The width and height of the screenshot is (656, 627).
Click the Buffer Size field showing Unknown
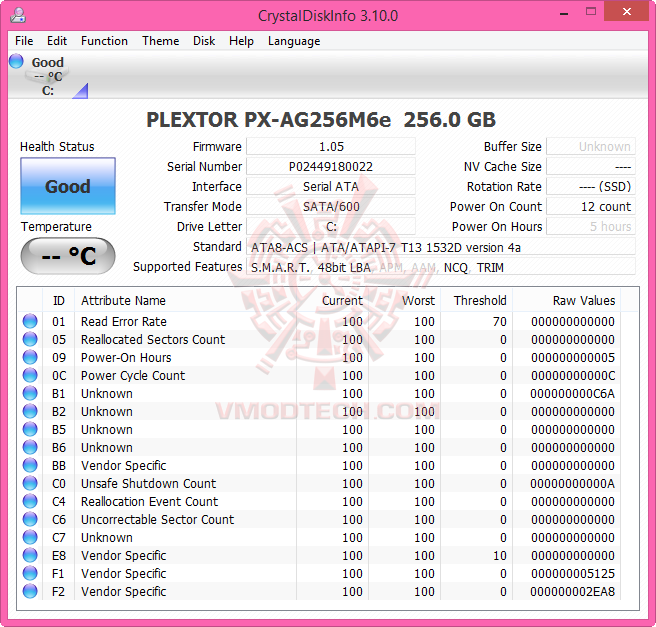(x=591, y=146)
